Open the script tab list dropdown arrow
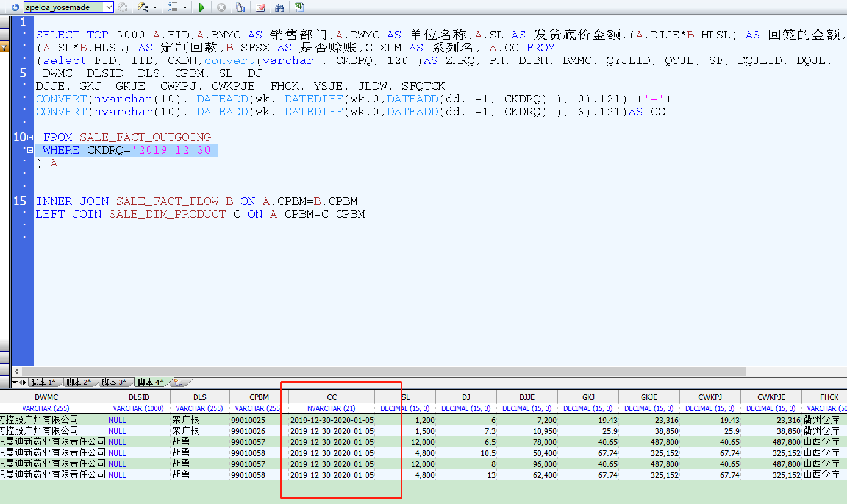The width and height of the screenshot is (847, 504). (15, 382)
